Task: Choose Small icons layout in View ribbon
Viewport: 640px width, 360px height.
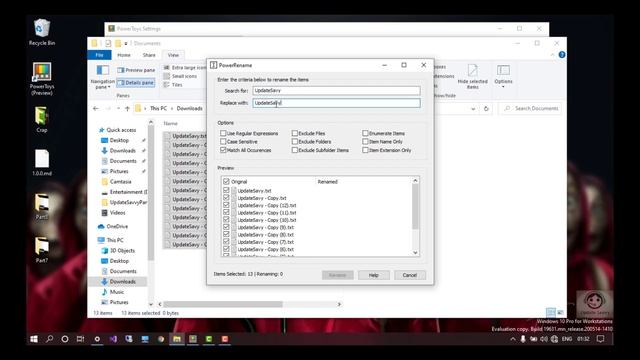Action: [x=180, y=76]
